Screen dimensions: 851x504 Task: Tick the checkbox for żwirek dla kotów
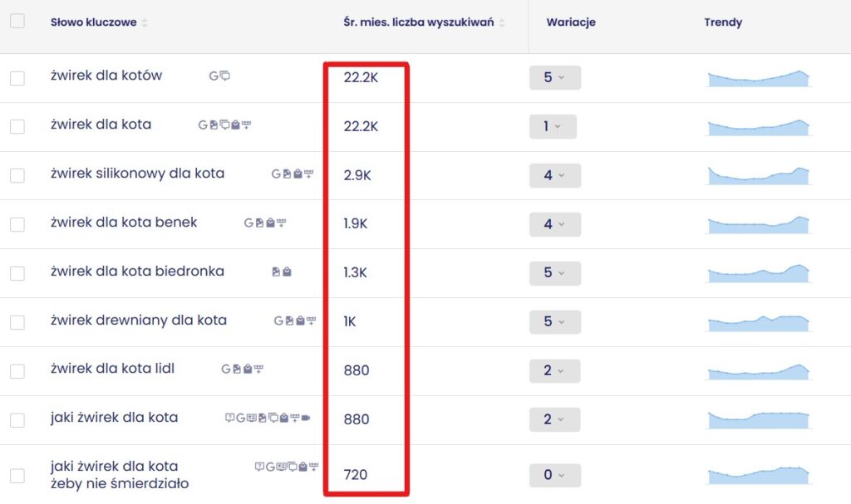coord(17,78)
